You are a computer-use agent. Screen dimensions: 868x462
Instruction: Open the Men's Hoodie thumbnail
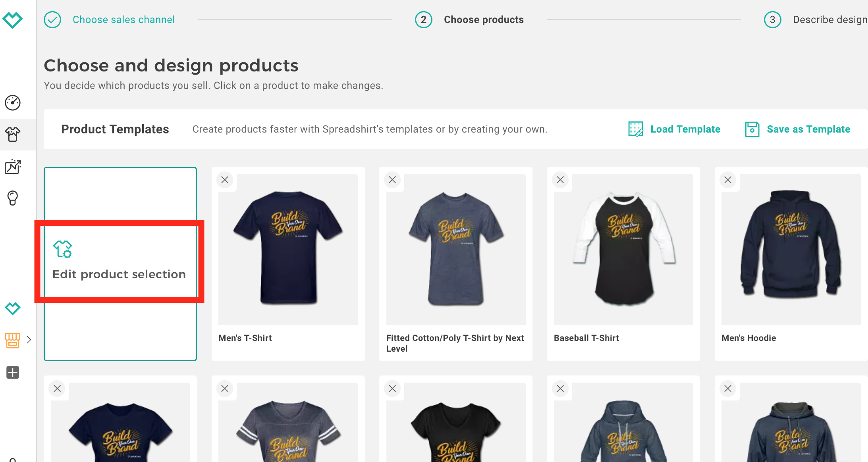791,249
